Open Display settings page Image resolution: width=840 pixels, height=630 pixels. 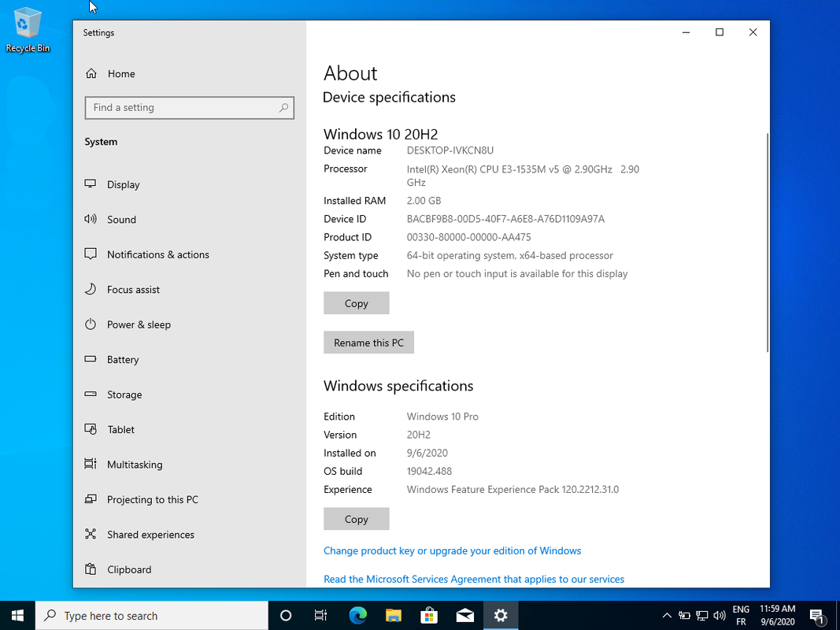point(189,184)
